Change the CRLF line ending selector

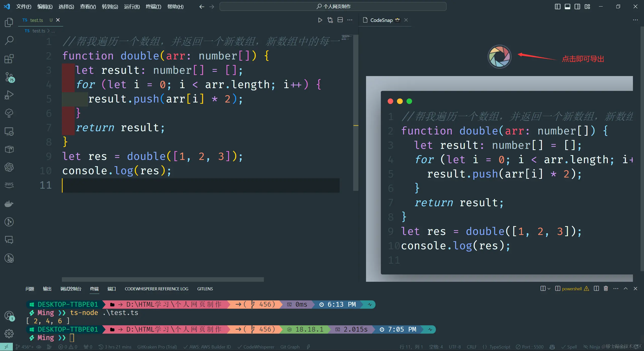pyautogui.click(x=472, y=347)
